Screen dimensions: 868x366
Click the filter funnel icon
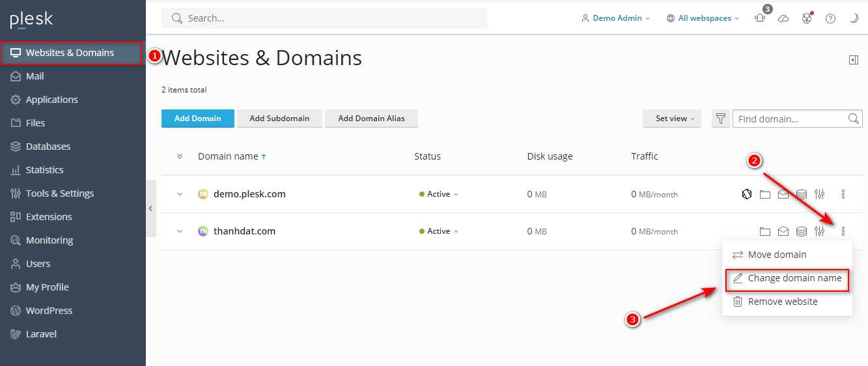coord(720,119)
